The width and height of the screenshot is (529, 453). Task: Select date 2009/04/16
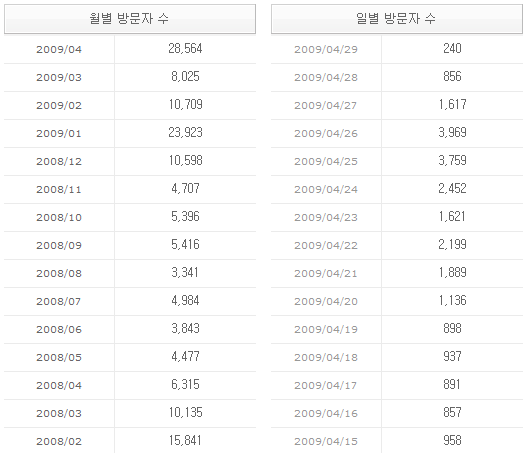326,414
